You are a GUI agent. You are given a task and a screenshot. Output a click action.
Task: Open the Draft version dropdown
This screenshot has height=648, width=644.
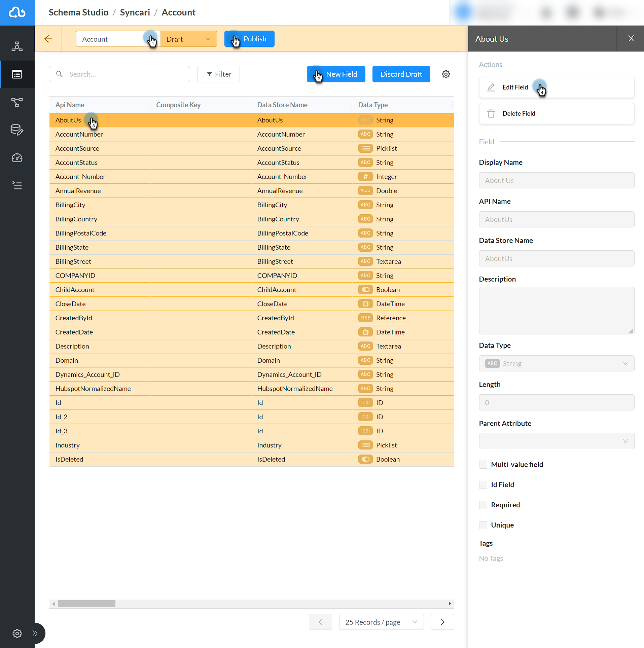pyautogui.click(x=189, y=39)
